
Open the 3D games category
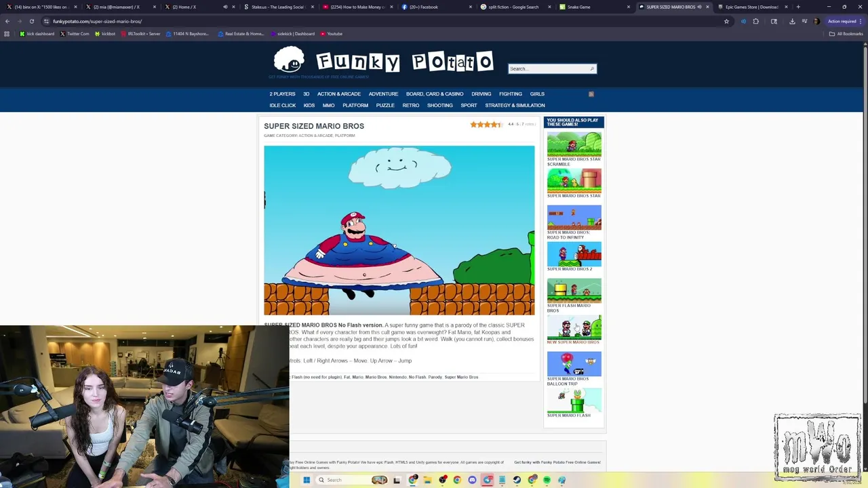[x=306, y=94]
